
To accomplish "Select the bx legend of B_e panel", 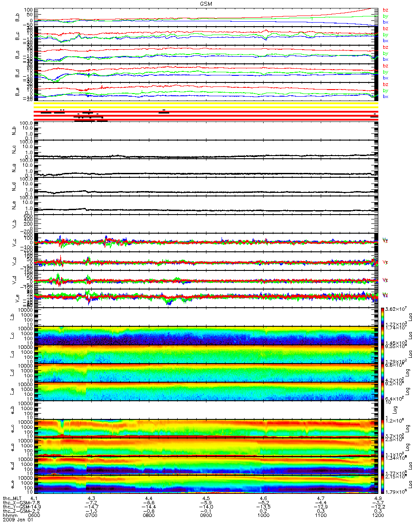I will click(385, 96).
